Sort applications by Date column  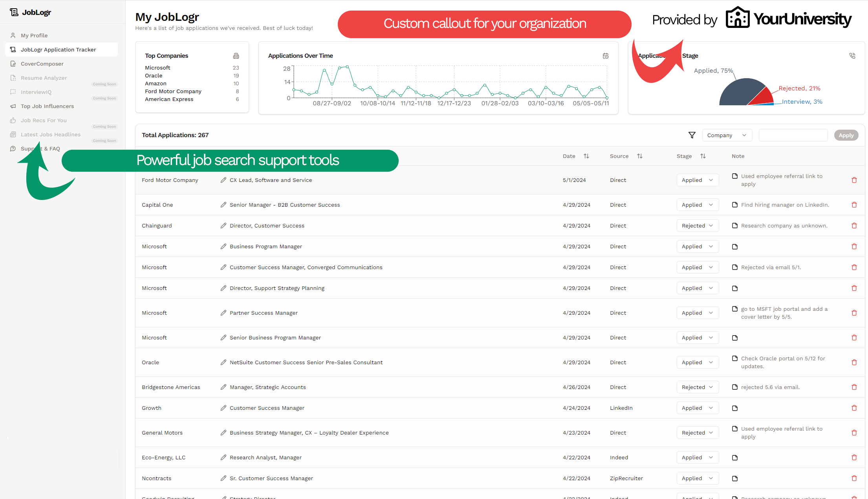pyautogui.click(x=586, y=156)
